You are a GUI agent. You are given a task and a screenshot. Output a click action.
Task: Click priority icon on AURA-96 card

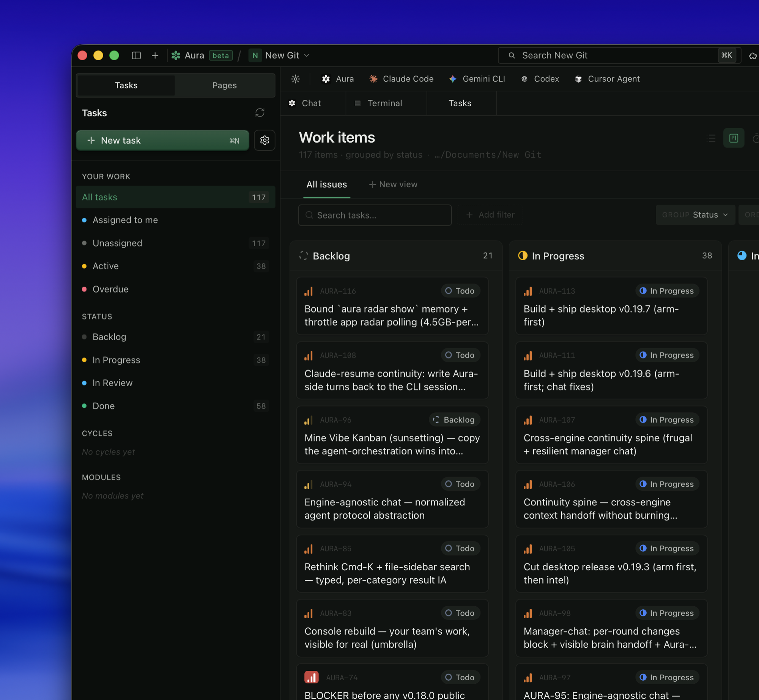pyautogui.click(x=309, y=420)
